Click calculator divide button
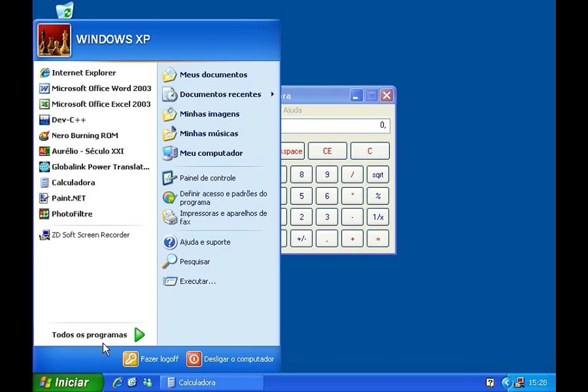Viewport: 588px width, 392px height. (352, 175)
